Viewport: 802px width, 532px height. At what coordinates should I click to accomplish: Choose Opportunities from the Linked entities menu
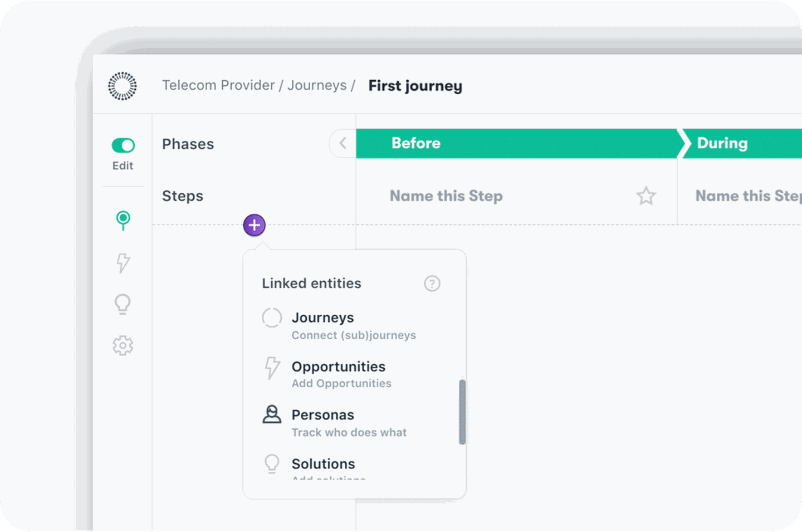pyautogui.click(x=339, y=367)
